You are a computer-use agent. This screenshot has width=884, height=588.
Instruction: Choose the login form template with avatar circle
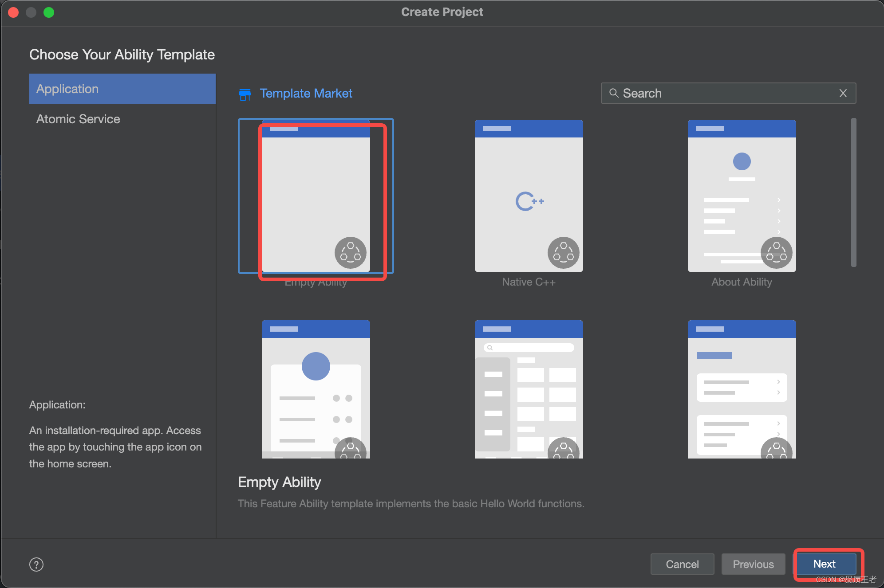[x=316, y=389]
